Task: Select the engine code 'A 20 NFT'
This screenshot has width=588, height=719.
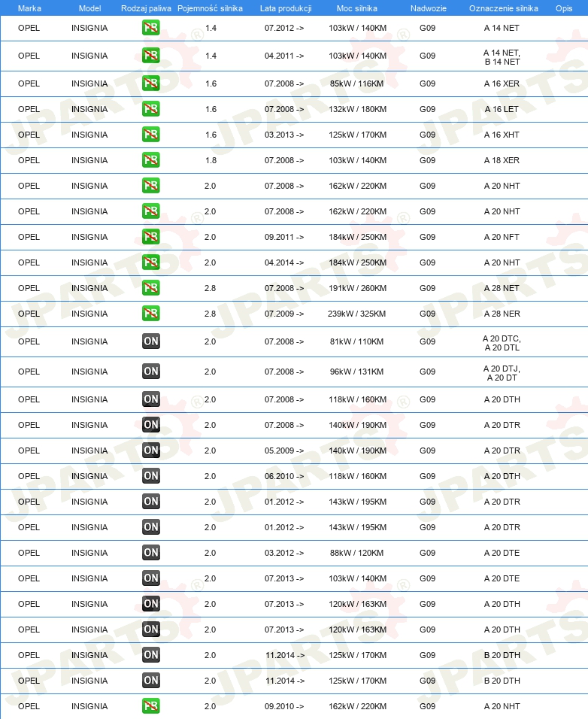Action: [502, 238]
